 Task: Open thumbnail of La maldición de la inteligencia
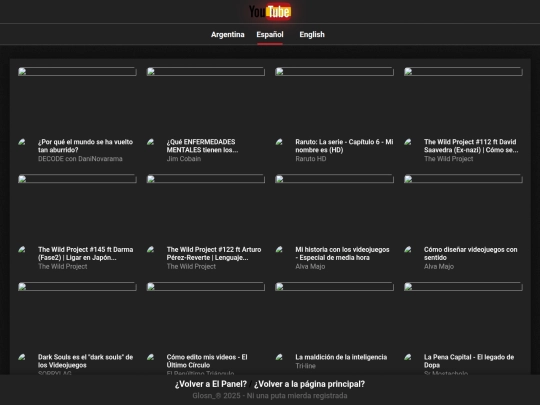[x=334, y=287]
